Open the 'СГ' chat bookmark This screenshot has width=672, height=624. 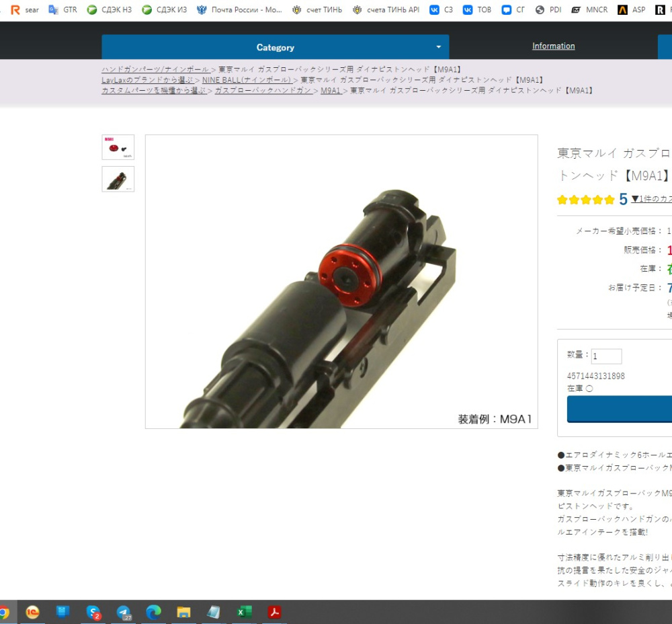pos(513,9)
